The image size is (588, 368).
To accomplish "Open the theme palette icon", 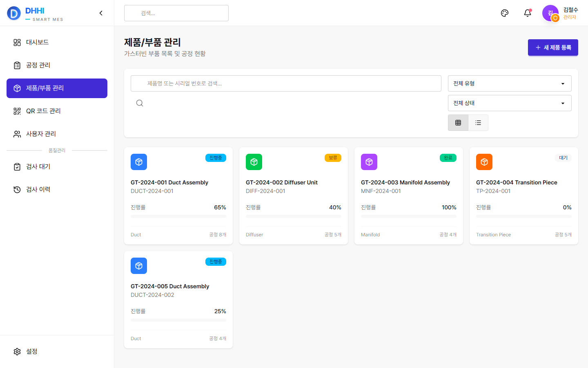I will pos(505,13).
